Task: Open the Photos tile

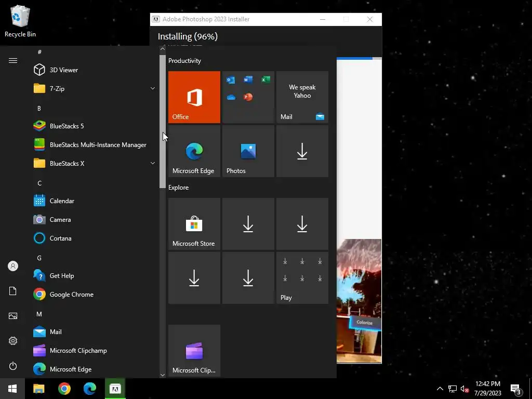Action: 248,151
